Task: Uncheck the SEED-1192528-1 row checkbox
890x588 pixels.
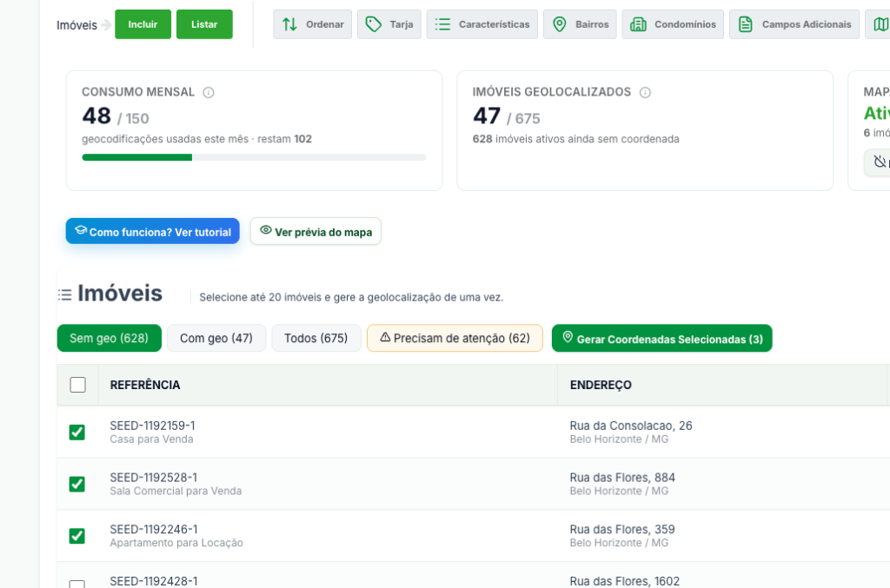Action: [77, 485]
